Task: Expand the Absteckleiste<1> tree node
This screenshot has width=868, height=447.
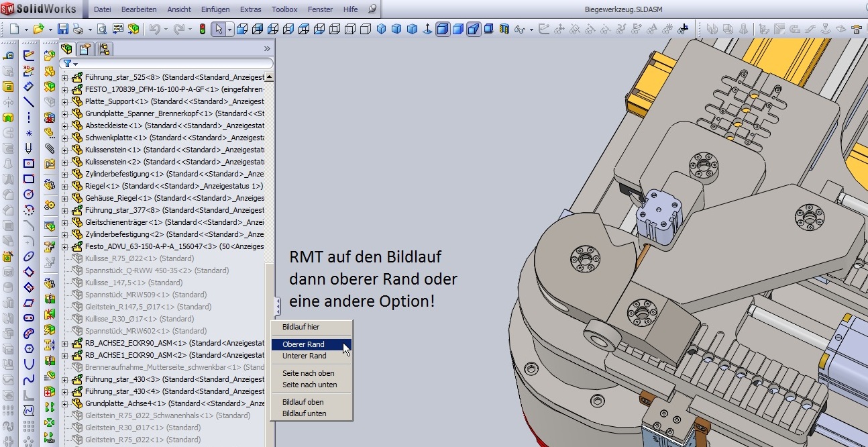Action: pos(65,126)
